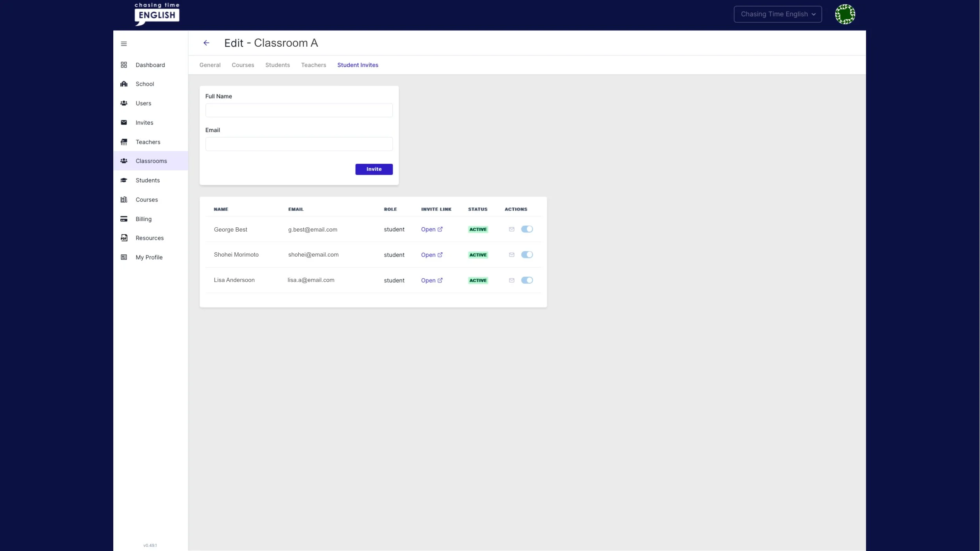The width and height of the screenshot is (980, 551).
Task: Click the Billing card icon
Action: pos(124,219)
